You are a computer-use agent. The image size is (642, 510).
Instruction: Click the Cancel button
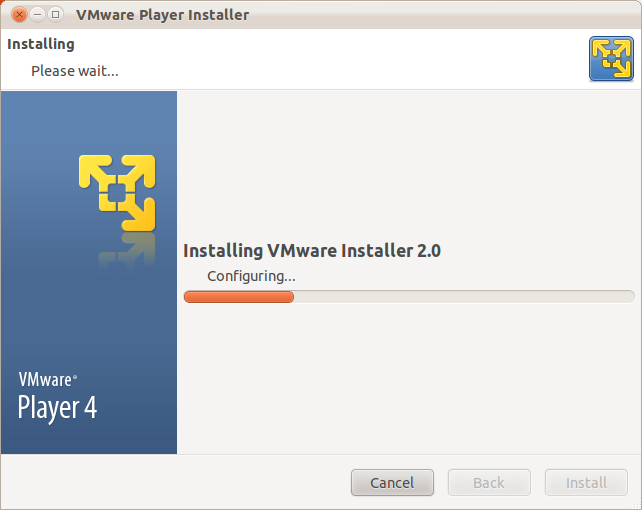coord(392,482)
